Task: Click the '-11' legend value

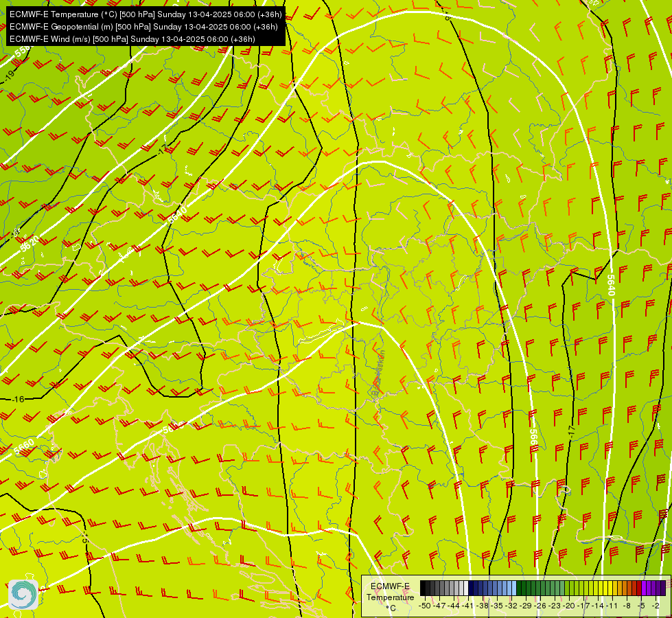Action: (612, 606)
